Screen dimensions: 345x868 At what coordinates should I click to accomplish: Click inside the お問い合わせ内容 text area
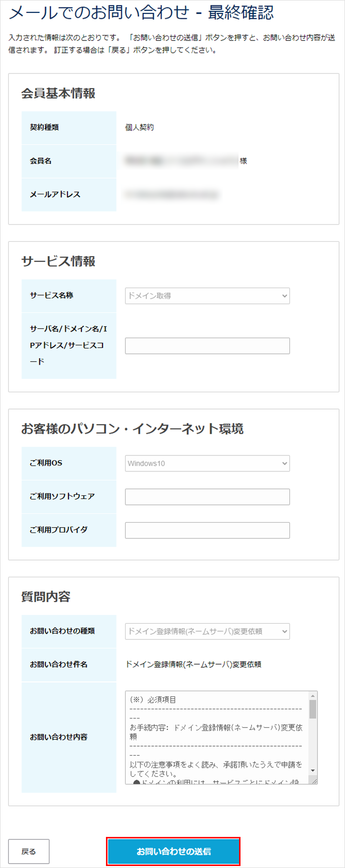(x=217, y=737)
